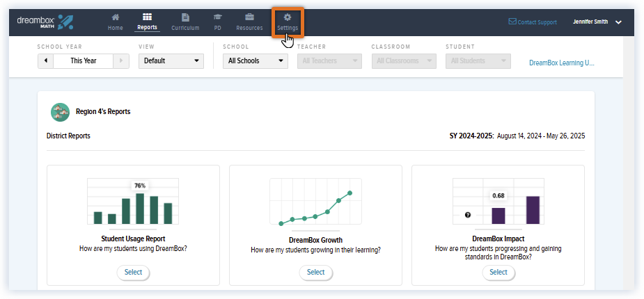Screen dimensions: 644x299
Task: Go to the next school year
Action: (121, 60)
